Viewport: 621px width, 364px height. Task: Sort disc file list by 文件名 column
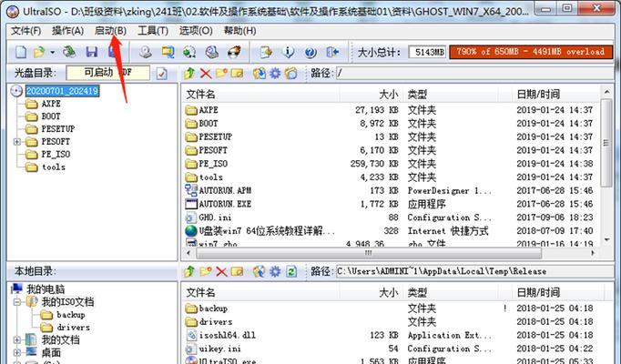(261, 95)
